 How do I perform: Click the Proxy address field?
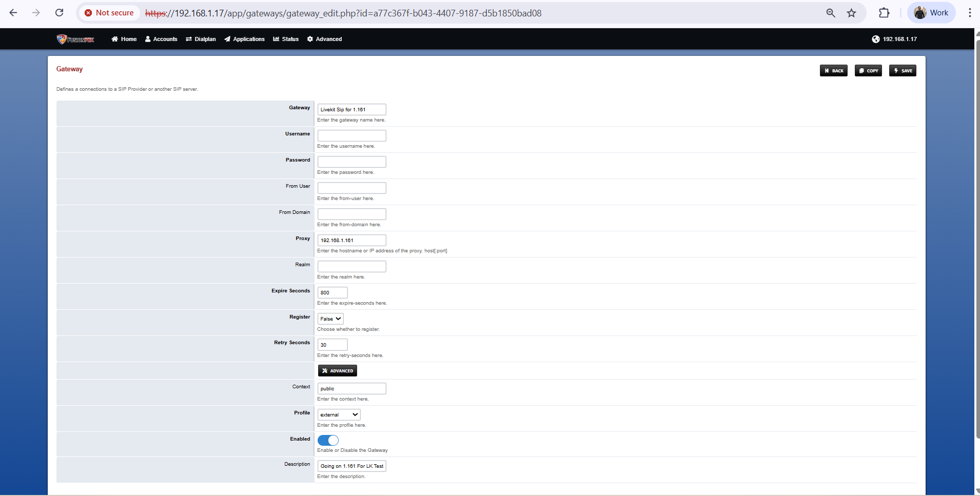click(x=351, y=240)
